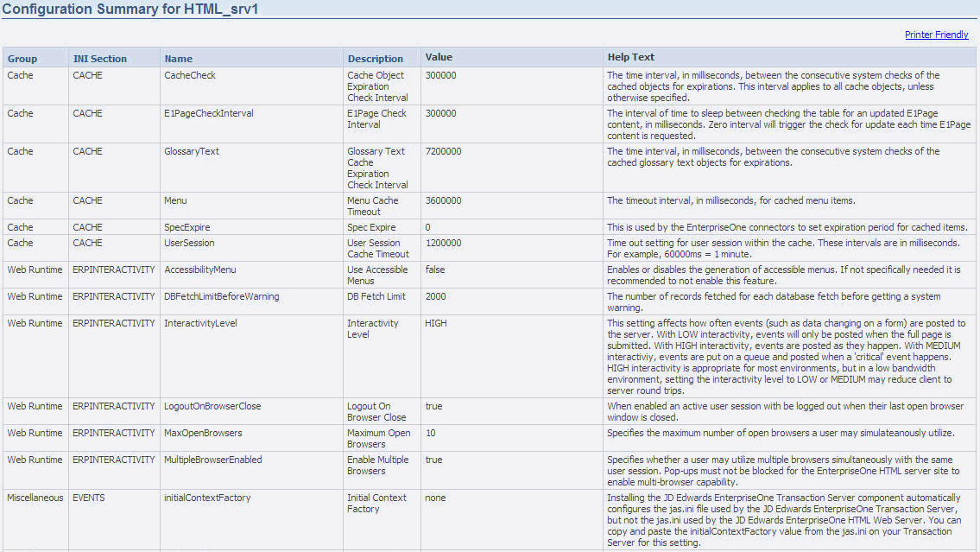Screen dimensions: 980x552
Task: Click the Cache Object Expiration Check Interval description
Action: tap(377, 86)
